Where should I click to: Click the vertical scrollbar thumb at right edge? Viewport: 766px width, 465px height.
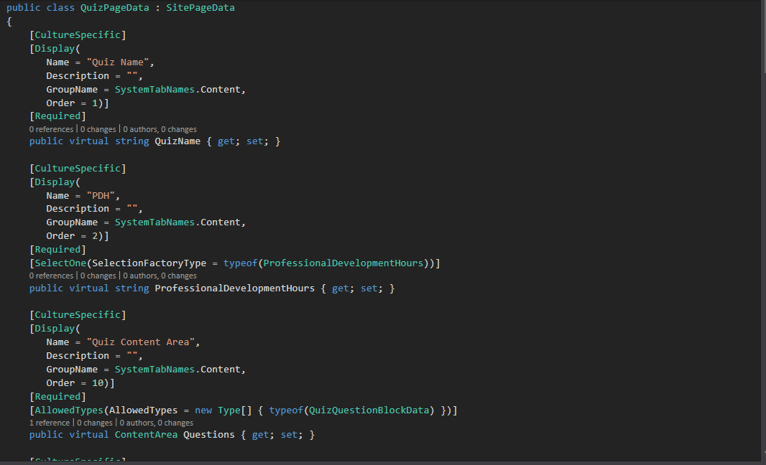763,37
